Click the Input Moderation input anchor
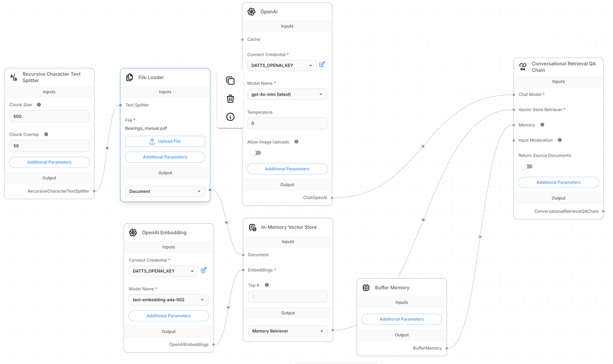The width and height of the screenshot is (613, 364). [x=514, y=140]
